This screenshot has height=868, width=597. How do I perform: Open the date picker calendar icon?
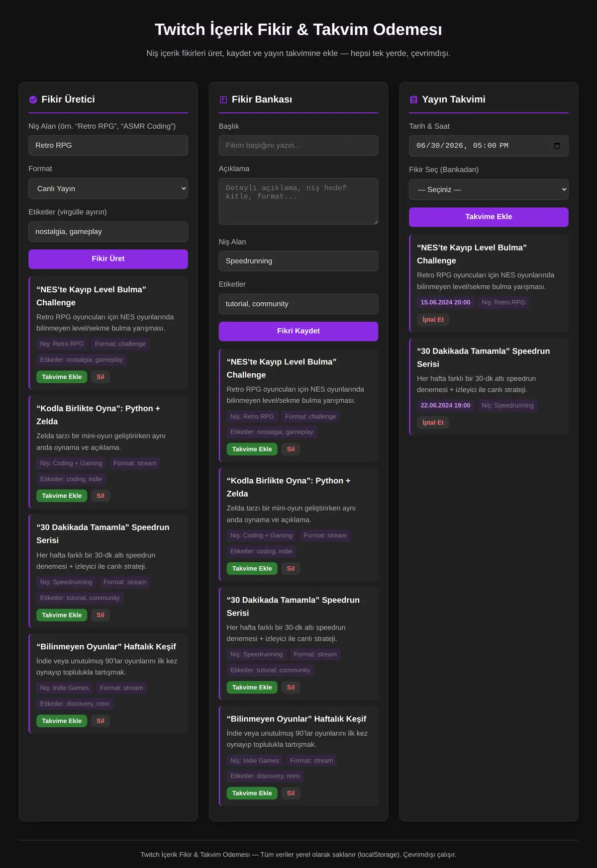coord(557,146)
